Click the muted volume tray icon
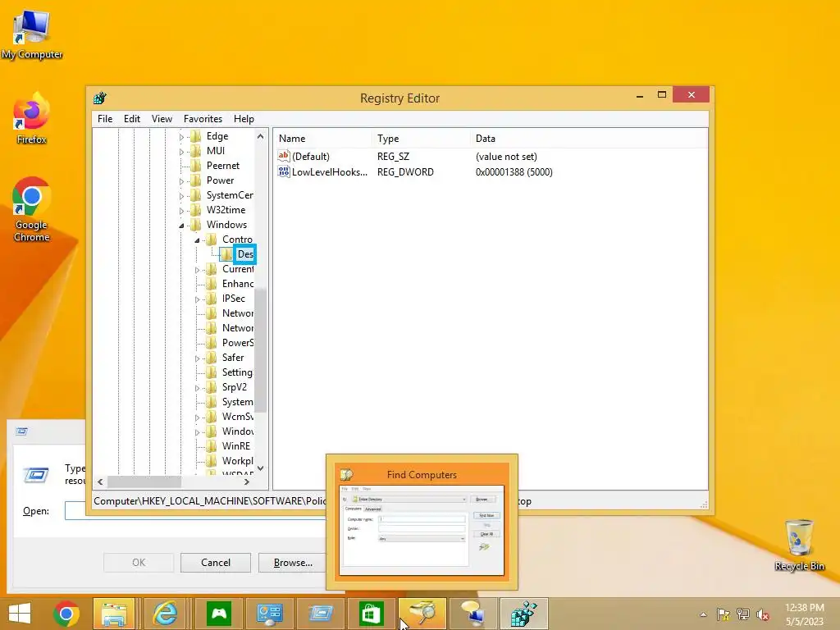Image resolution: width=840 pixels, height=630 pixels. point(763,614)
